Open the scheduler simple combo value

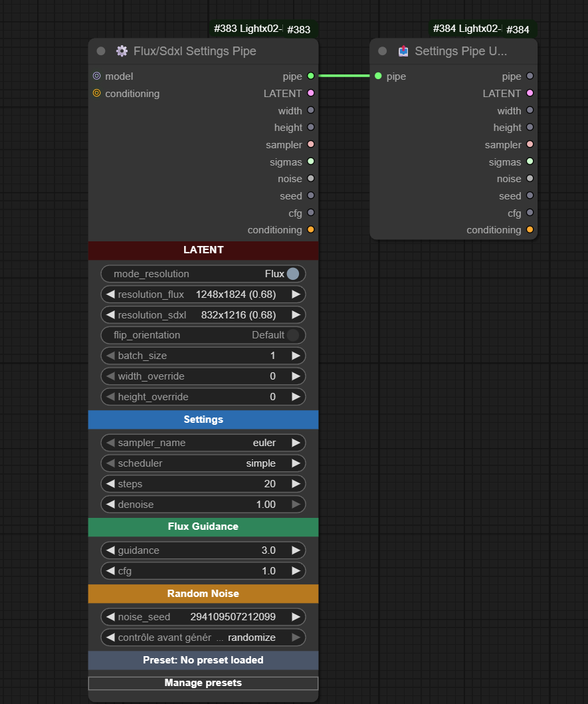point(261,463)
